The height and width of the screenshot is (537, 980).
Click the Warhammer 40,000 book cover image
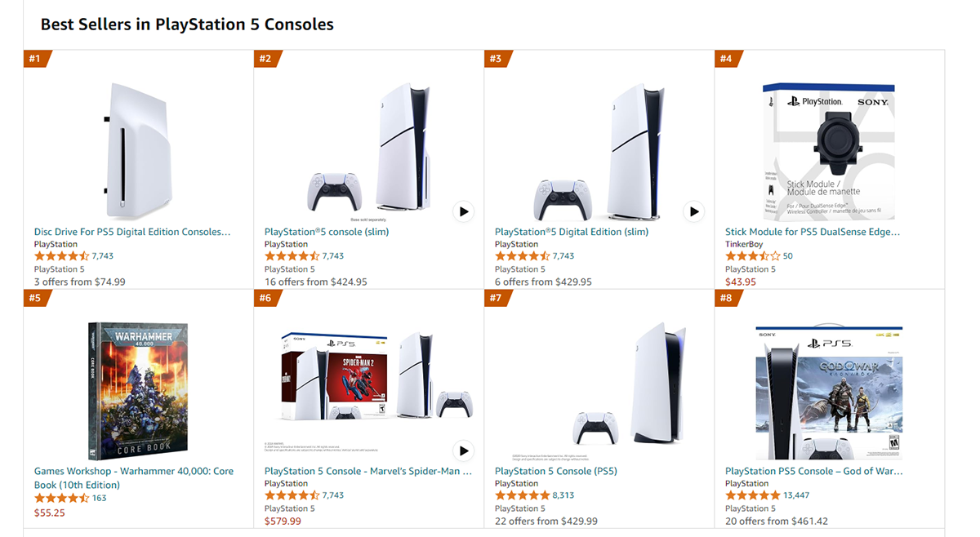[137, 390]
